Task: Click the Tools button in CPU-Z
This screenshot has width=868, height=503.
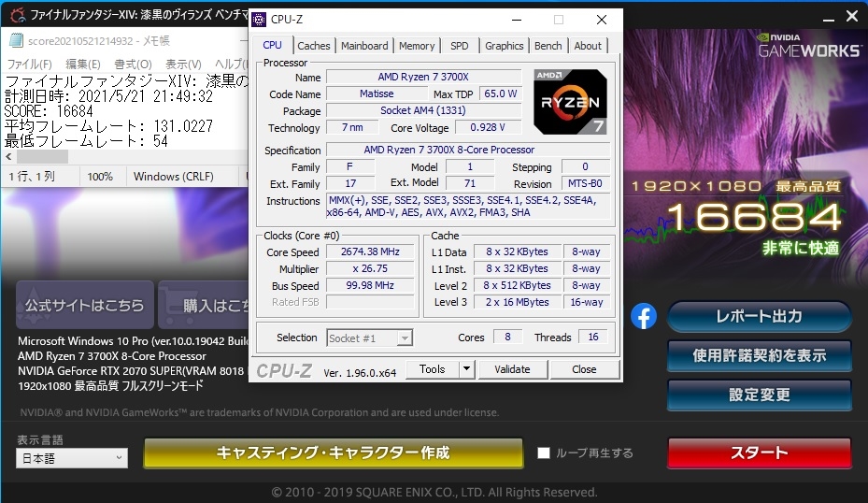Action: pos(433,369)
